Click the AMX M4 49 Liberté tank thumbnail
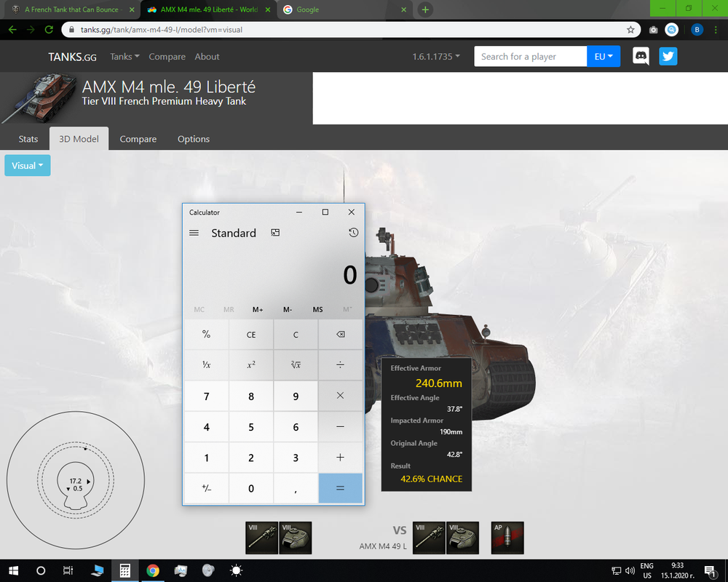Image resolution: width=728 pixels, height=582 pixels. tap(39, 98)
